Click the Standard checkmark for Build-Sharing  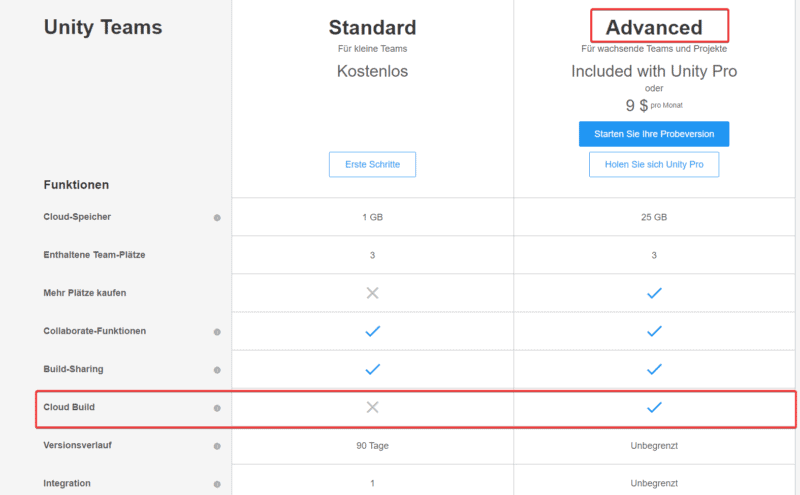tap(372, 369)
